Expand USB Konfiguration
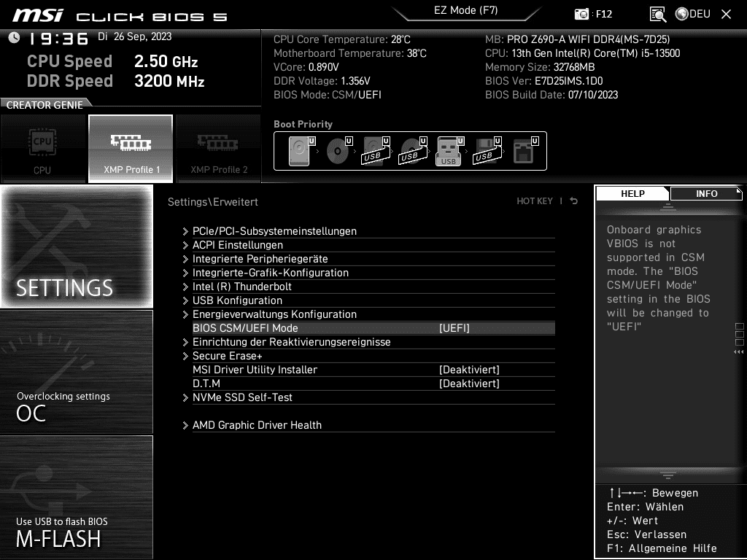Viewport: 747px width, 560px height. tap(368, 300)
